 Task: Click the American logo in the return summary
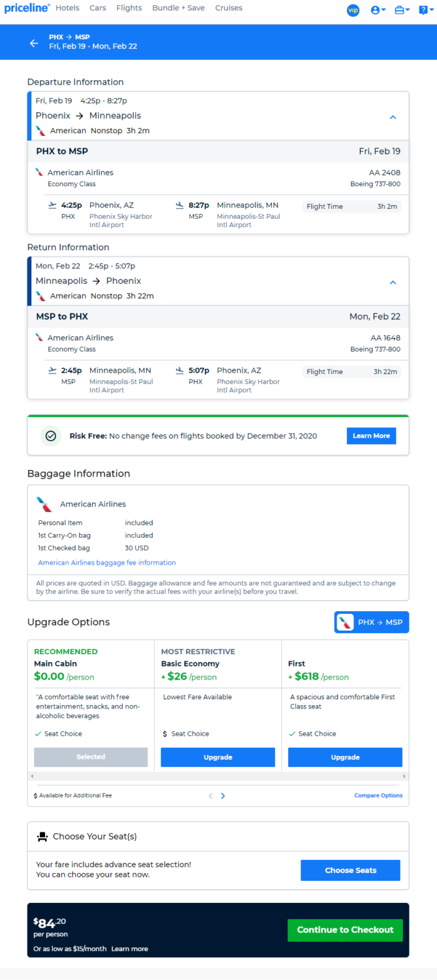pos(41,296)
